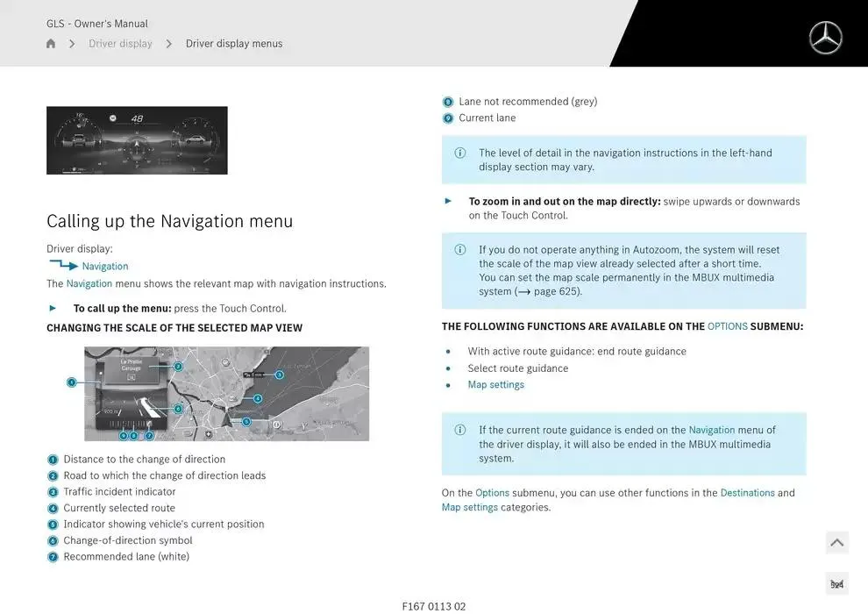
Task: Select the 'Select route guidance' bullet
Action: click(518, 368)
